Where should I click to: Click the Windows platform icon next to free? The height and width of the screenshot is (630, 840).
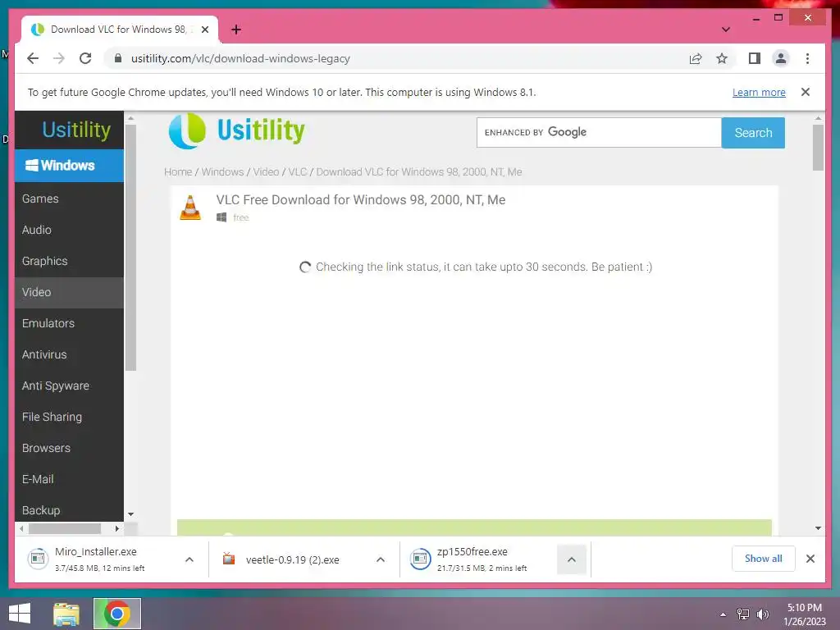[x=221, y=217]
